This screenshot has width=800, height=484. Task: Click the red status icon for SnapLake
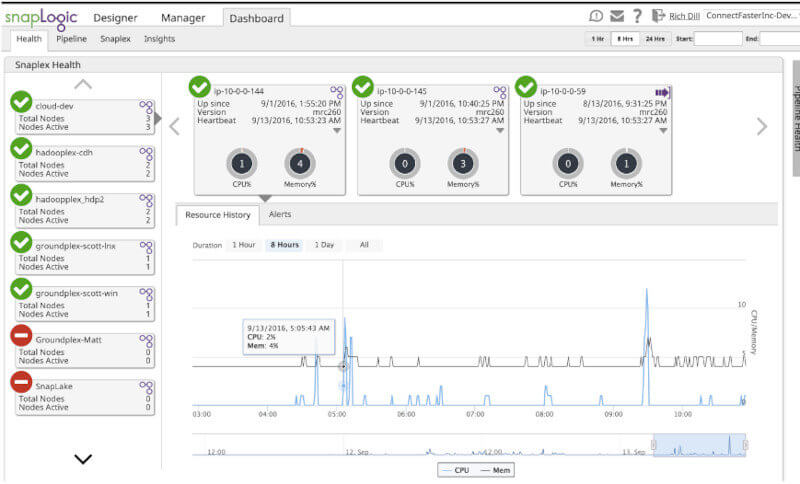(x=21, y=382)
